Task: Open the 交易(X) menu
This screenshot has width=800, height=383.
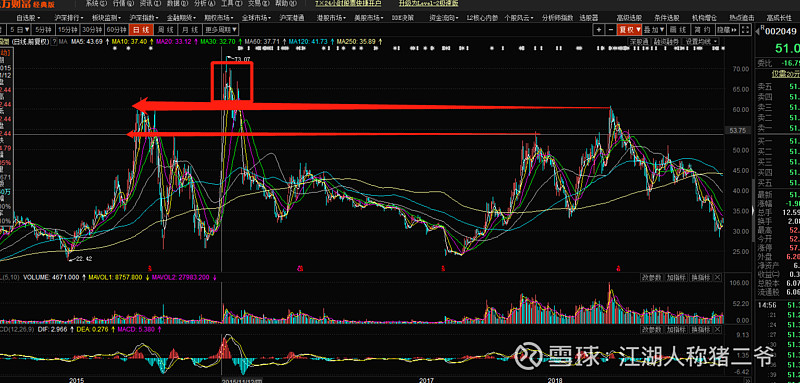Action: point(258,3)
